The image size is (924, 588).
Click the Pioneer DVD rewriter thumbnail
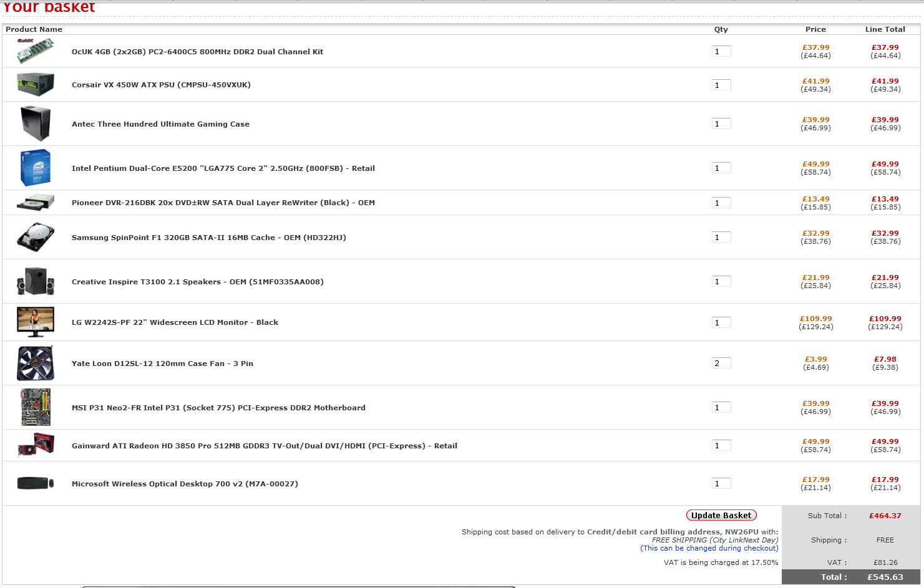pyautogui.click(x=36, y=202)
